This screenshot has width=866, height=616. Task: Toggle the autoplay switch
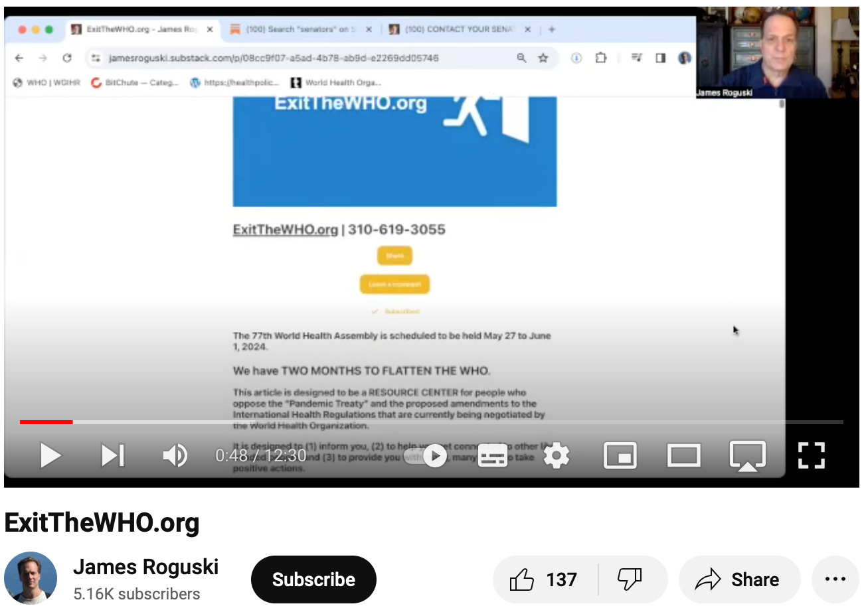[x=426, y=455]
